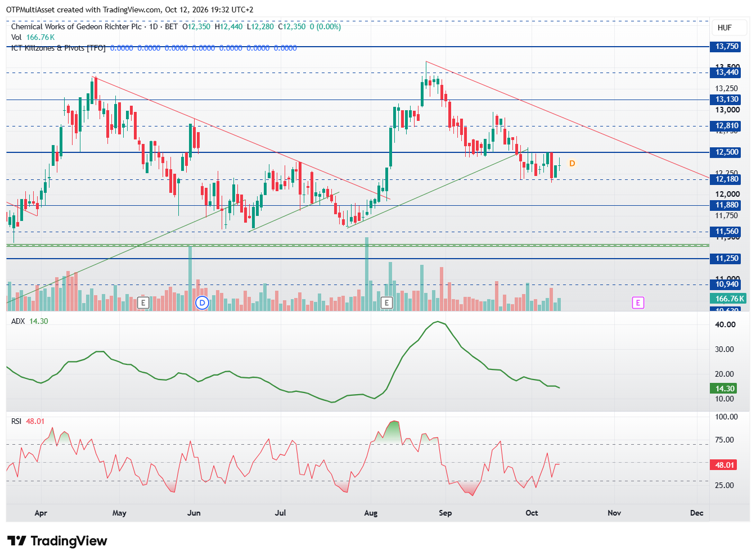
Task: Select the 12,180 support level label
Action: click(x=727, y=179)
